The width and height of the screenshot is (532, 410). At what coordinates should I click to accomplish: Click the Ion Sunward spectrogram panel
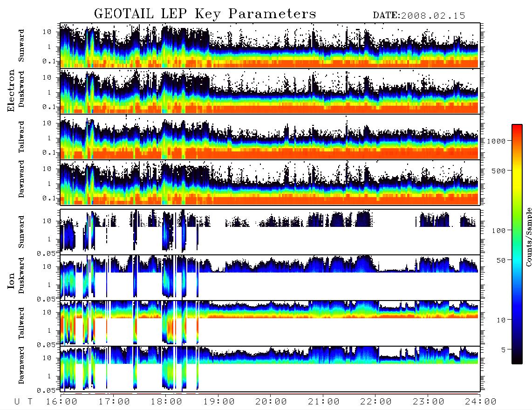(270, 232)
